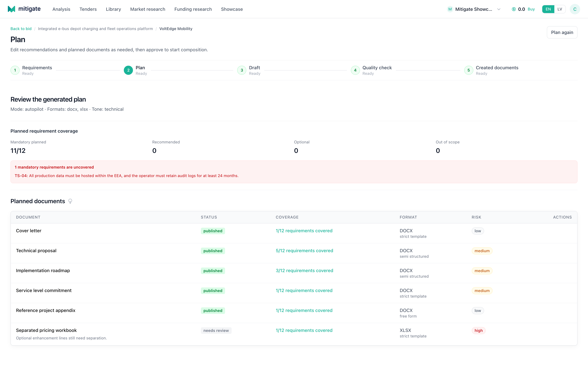Click Cover letter low risk badge
This screenshot has width=588, height=392.
click(478, 231)
